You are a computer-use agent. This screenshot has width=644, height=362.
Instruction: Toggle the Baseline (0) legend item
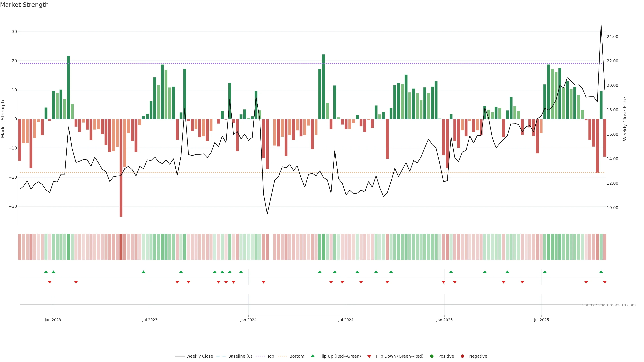pyautogui.click(x=240, y=356)
